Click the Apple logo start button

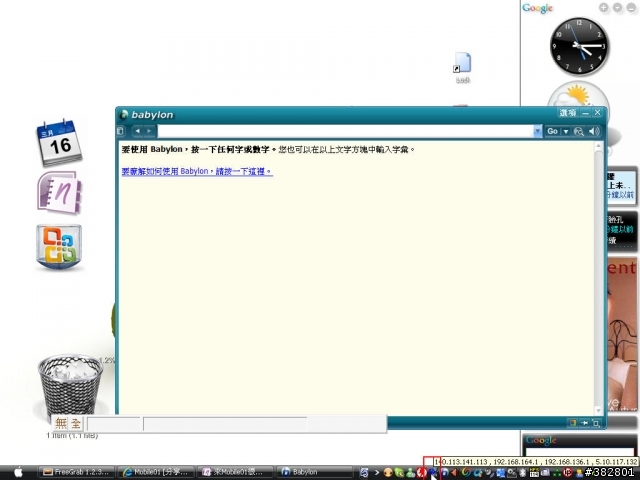[18, 473]
